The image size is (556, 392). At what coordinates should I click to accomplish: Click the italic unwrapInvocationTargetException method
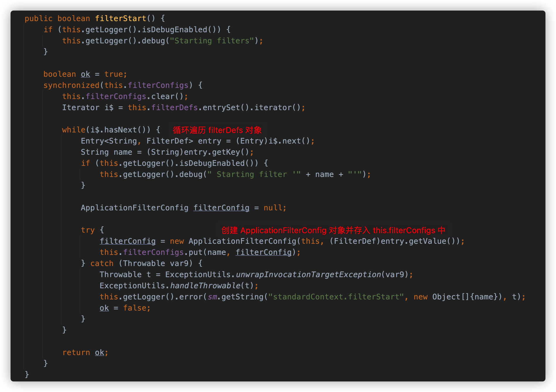coord(308,275)
